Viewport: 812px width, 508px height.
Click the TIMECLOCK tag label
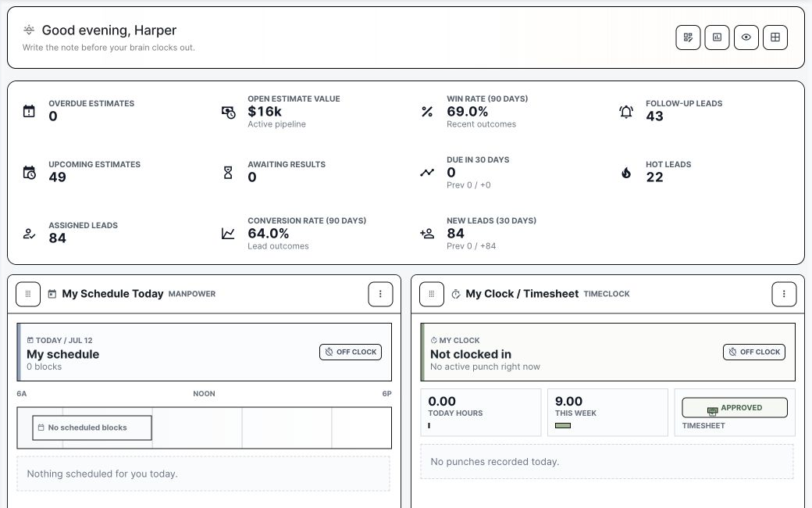607,294
